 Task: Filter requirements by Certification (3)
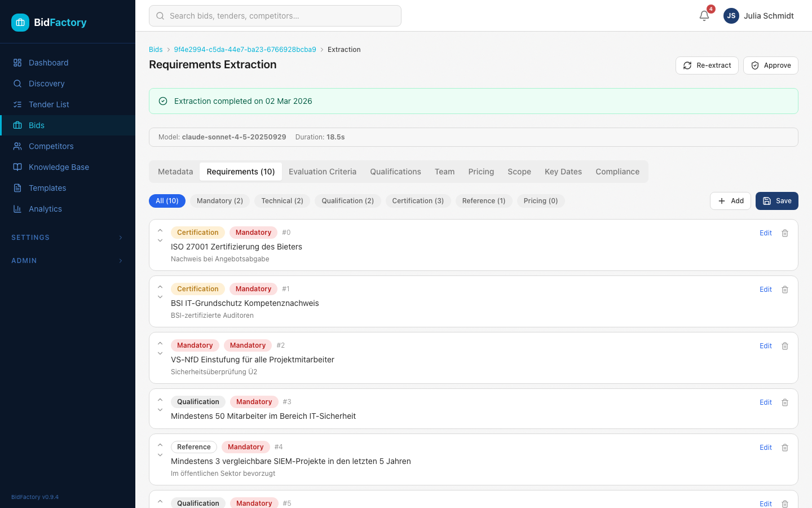[x=418, y=201]
